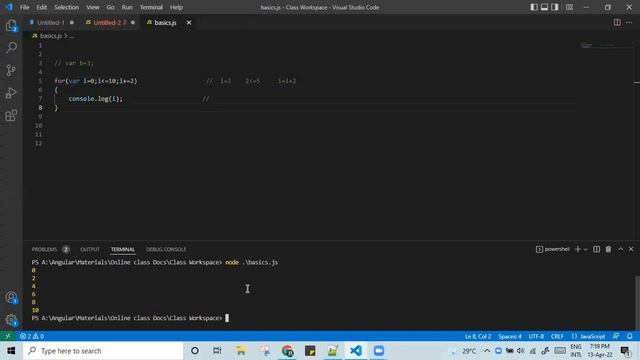Open the Edit menu

coord(42,7)
